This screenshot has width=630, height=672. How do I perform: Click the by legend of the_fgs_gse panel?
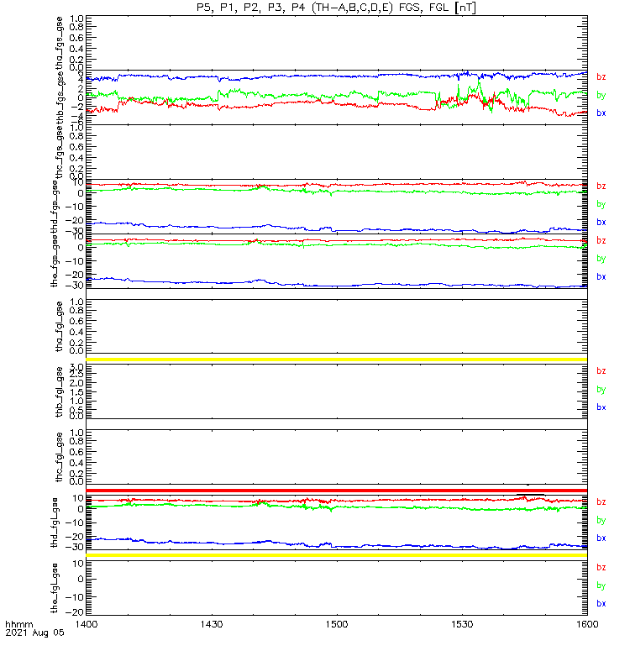pyautogui.click(x=601, y=259)
